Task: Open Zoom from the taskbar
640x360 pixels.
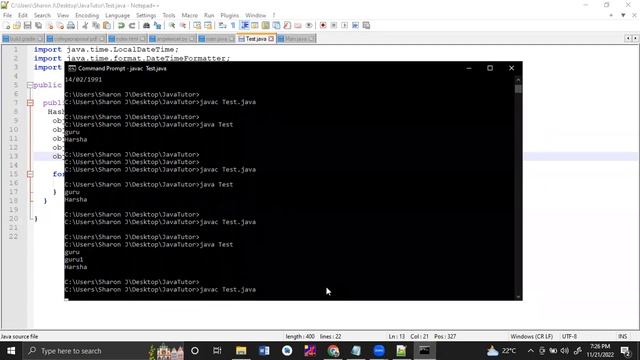Action: tap(379, 351)
